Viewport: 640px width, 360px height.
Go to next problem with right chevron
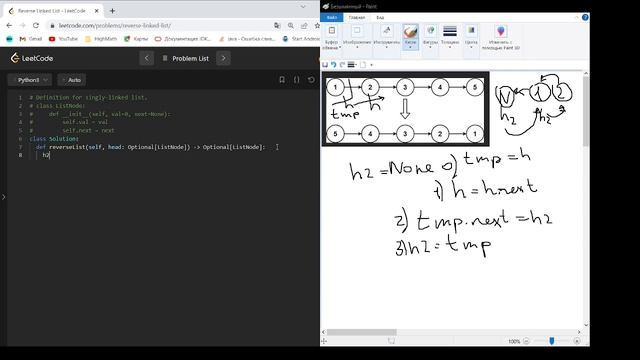223,58
